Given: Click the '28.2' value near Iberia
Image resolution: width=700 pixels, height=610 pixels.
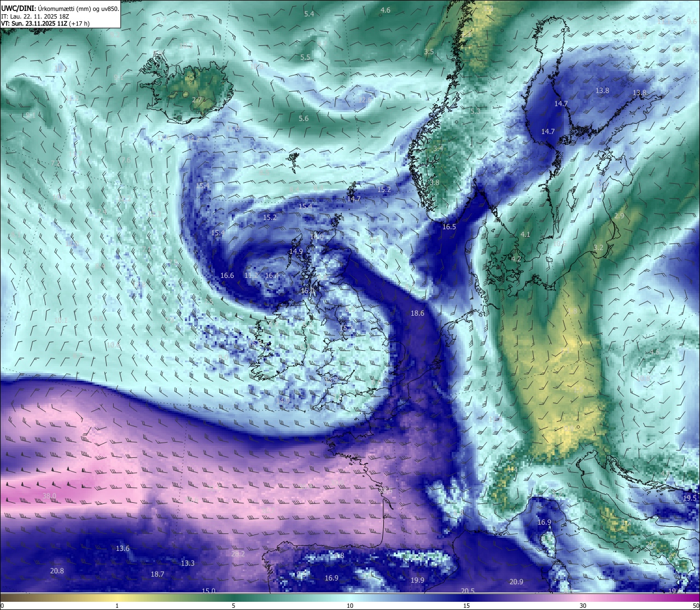Looking at the screenshot, I should [238, 554].
